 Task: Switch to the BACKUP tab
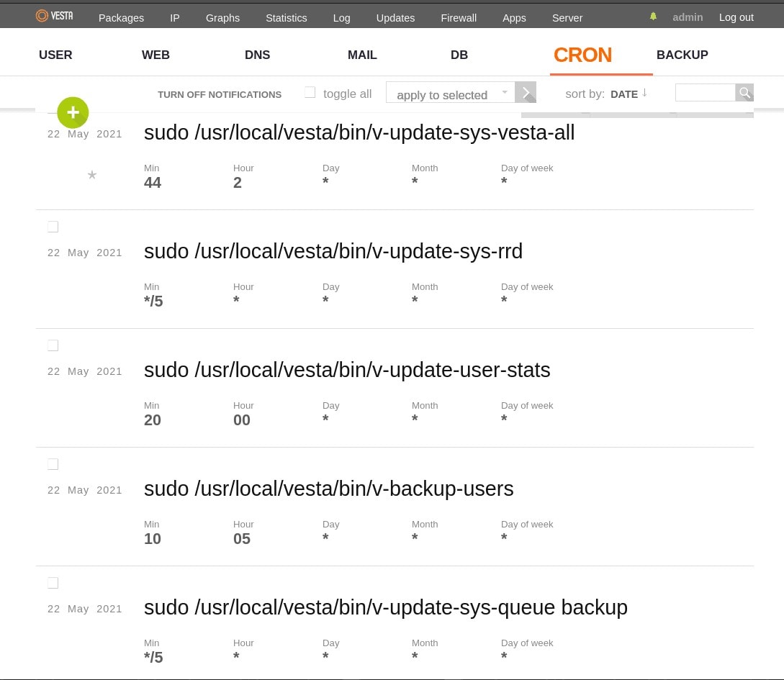(x=682, y=55)
